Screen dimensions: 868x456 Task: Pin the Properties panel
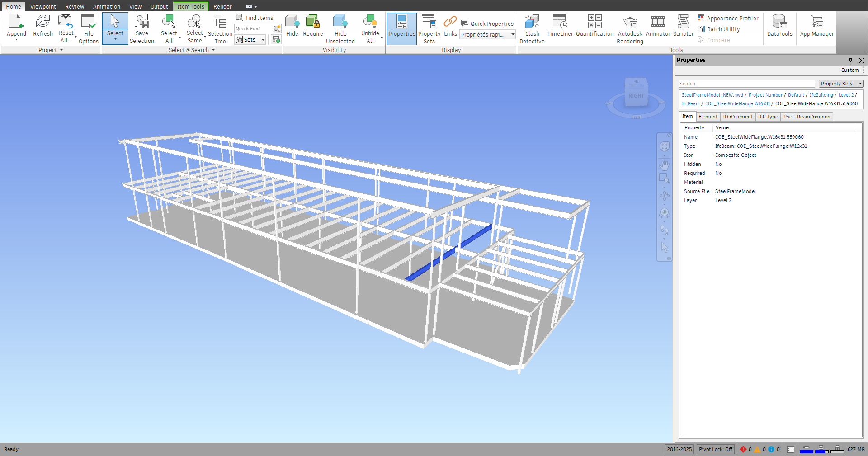click(x=850, y=60)
